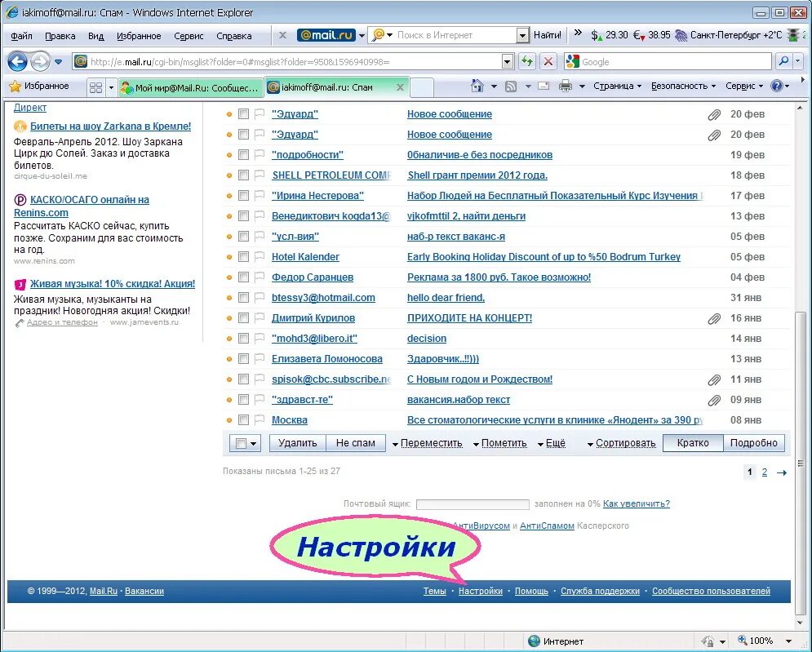Click the Refresh page icon
812x652 pixels.
(527, 62)
